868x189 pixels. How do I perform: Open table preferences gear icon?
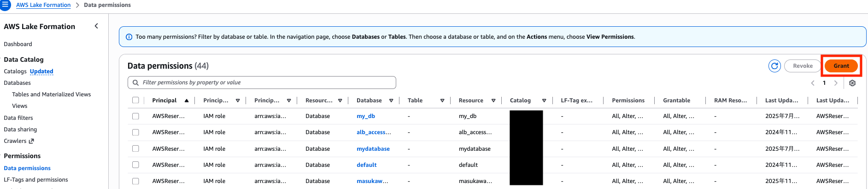click(852, 83)
